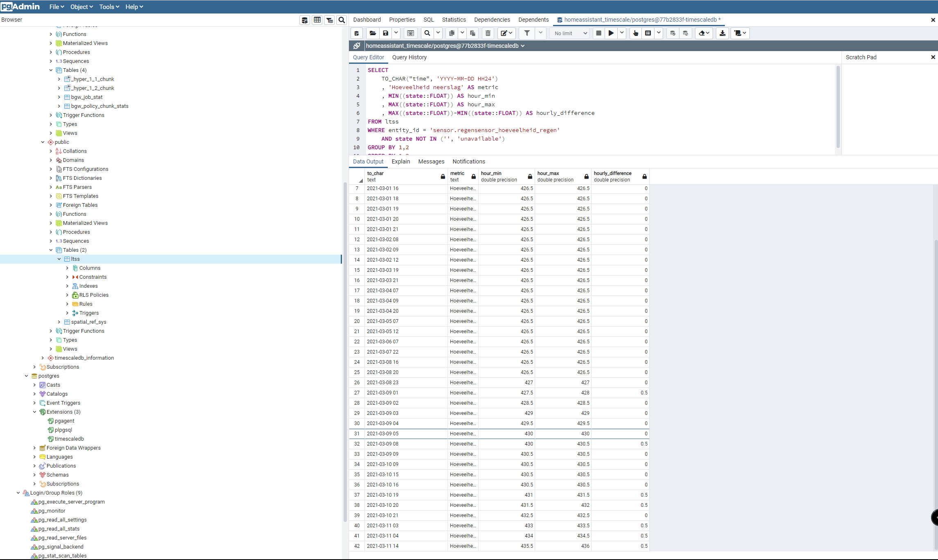Click the Open File folder icon

tap(372, 33)
